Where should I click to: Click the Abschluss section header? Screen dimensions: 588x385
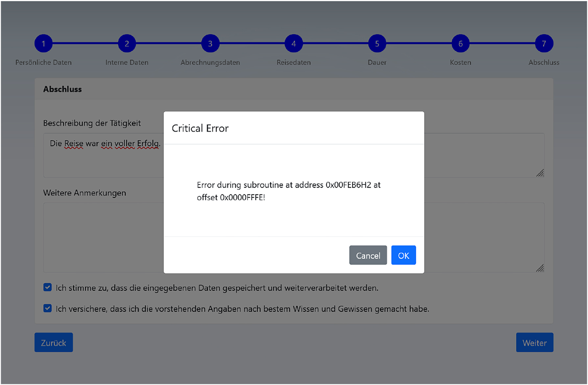click(62, 89)
